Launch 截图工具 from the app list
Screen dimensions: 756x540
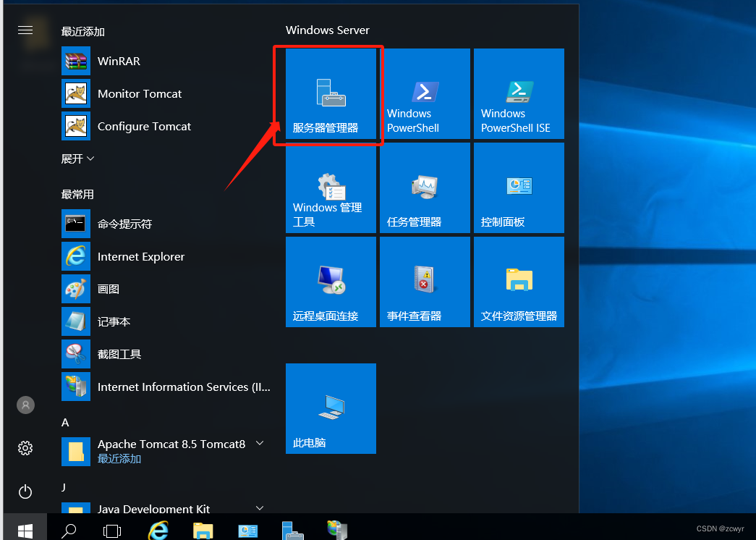coord(166,354)
